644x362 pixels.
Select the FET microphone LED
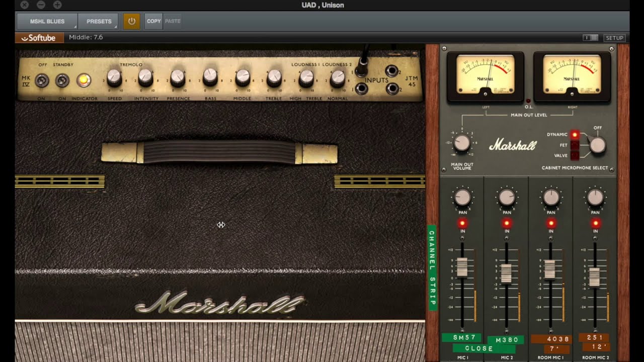575,145
